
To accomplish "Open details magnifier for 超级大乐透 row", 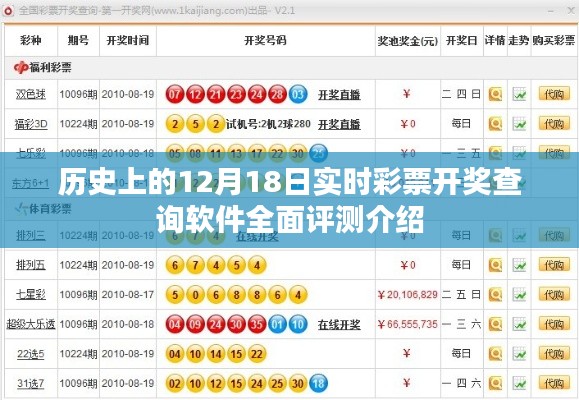I will pyautogui.click(x=495, y=324).
